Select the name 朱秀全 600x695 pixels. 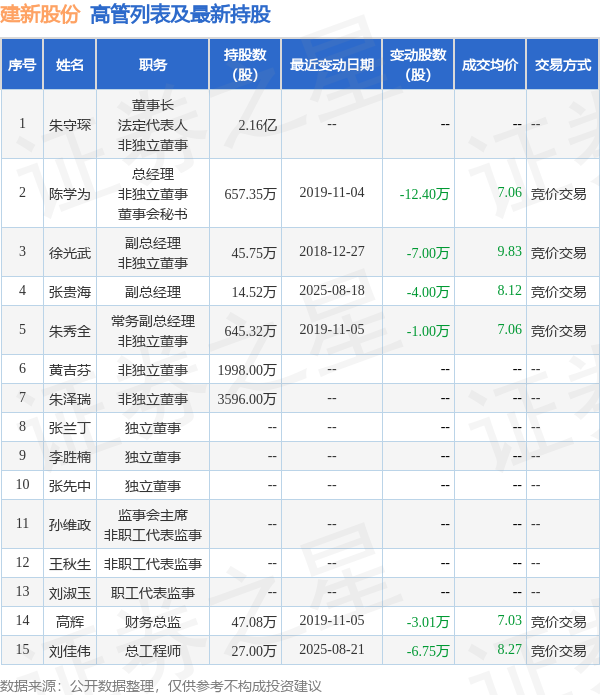[x=70, y=331]
